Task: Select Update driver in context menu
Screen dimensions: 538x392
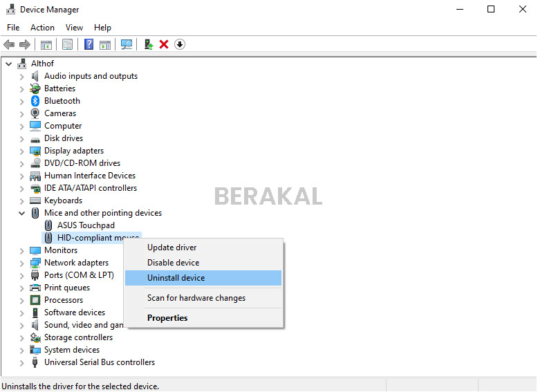Action: tap(171, 248)
